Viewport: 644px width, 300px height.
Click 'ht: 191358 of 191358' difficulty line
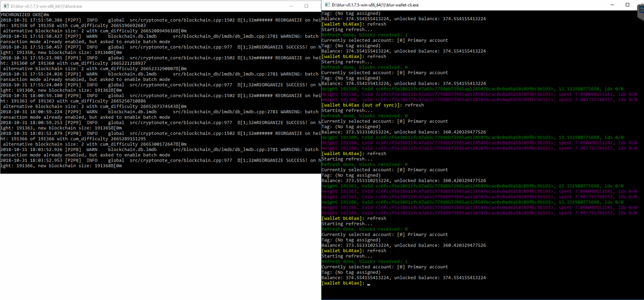(x=73, y=26)
